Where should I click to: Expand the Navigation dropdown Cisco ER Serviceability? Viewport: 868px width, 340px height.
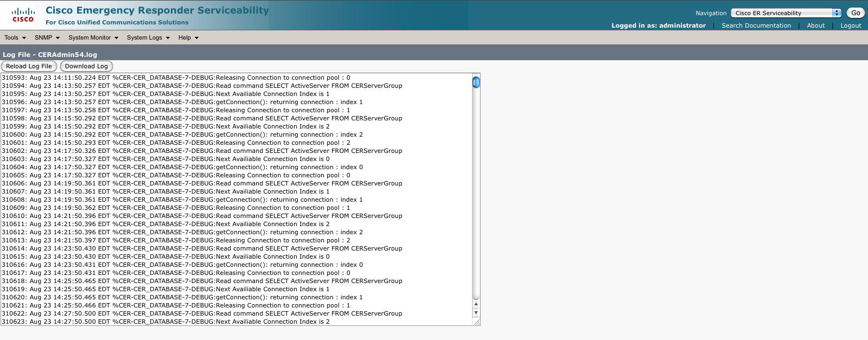click(x=786, y=13)
